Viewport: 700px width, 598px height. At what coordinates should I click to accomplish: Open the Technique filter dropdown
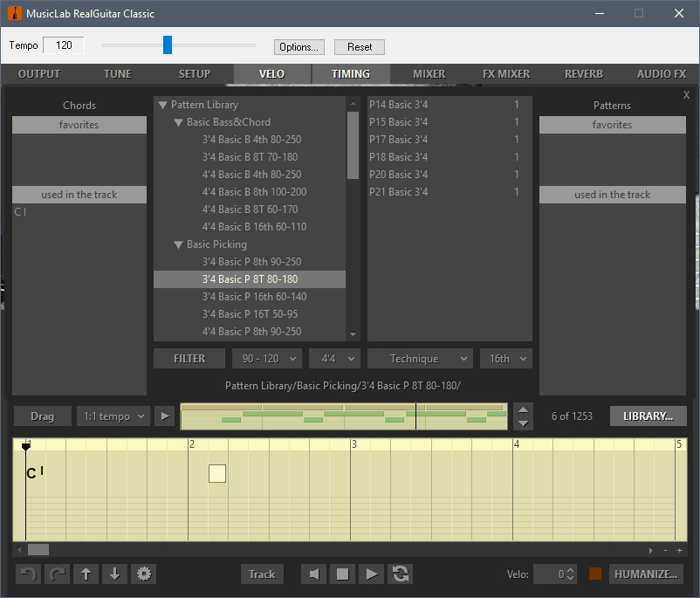[x=420, y=359]
